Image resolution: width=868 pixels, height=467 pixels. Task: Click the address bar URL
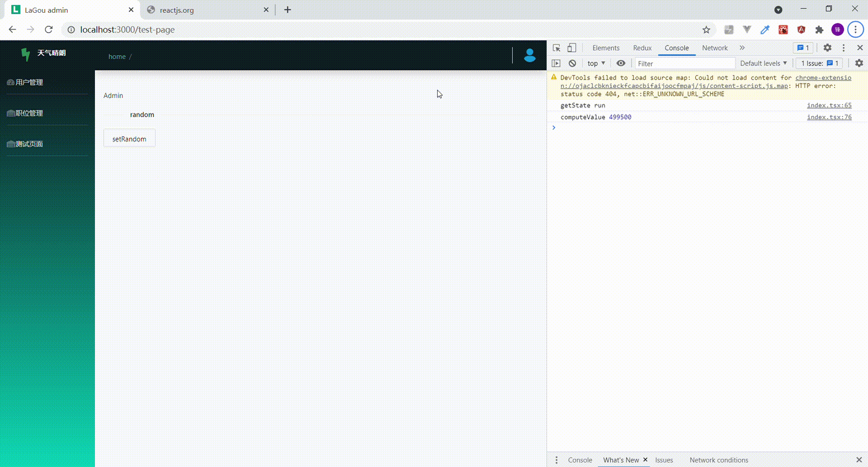point(127,29)
